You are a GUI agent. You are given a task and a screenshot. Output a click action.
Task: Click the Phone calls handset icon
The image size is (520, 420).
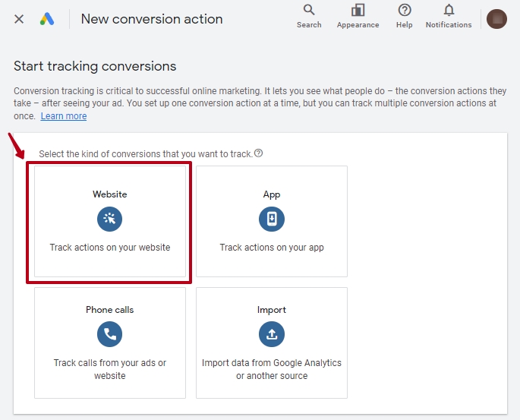pyautogui.click(x=110, y=334)
